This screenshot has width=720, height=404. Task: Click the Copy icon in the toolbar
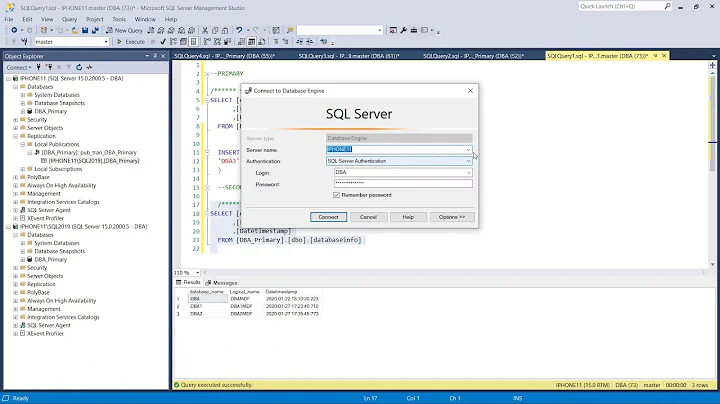(x=215, y=30)
